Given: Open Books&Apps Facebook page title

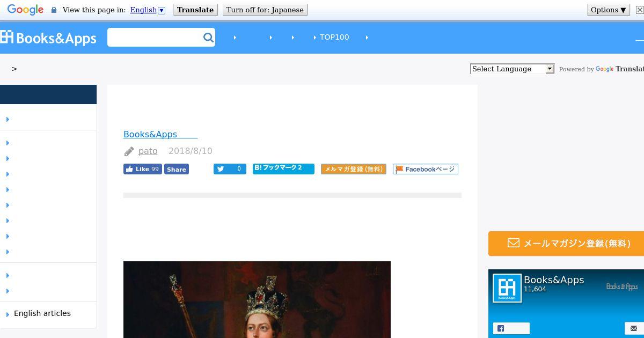Looking at the screenshot, I should click(554, 280).
